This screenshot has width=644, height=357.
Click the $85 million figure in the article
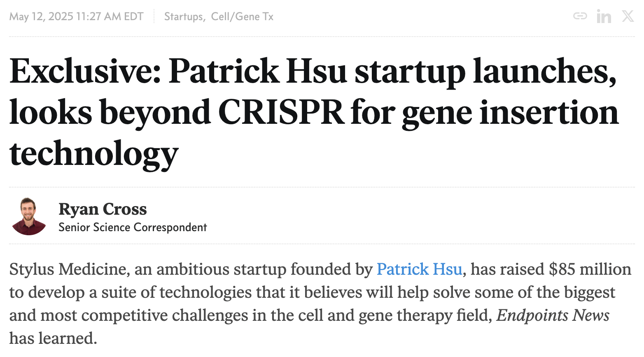click(x=590, y=269)
